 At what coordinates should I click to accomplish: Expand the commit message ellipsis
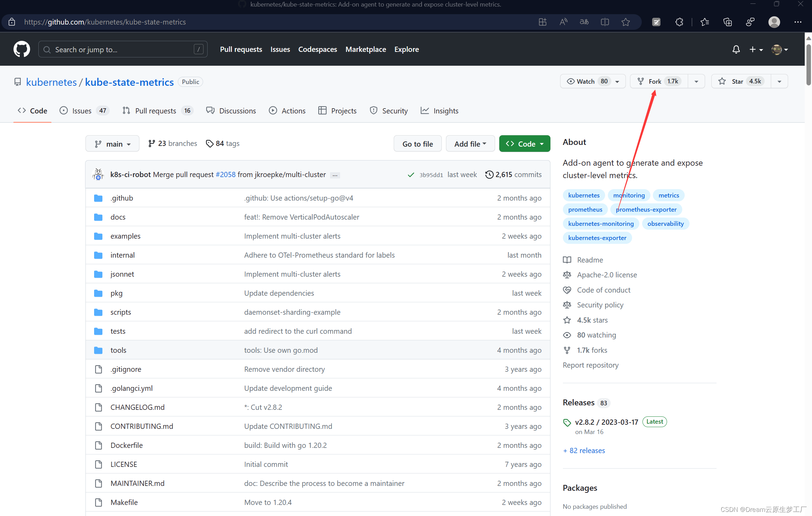335,175
